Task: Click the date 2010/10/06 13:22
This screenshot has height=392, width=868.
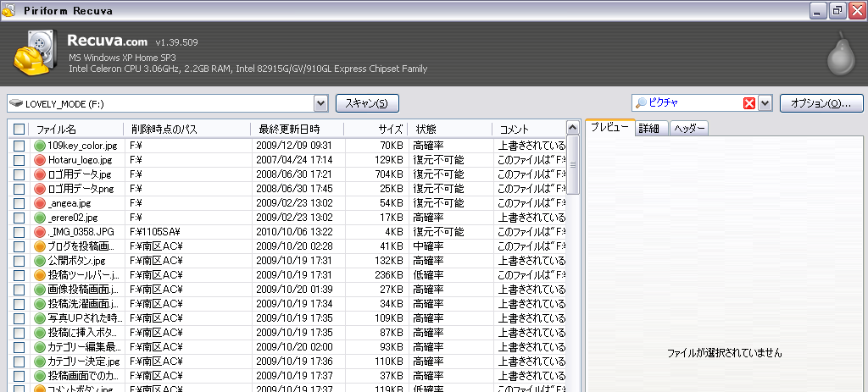Action: point(294,232)
